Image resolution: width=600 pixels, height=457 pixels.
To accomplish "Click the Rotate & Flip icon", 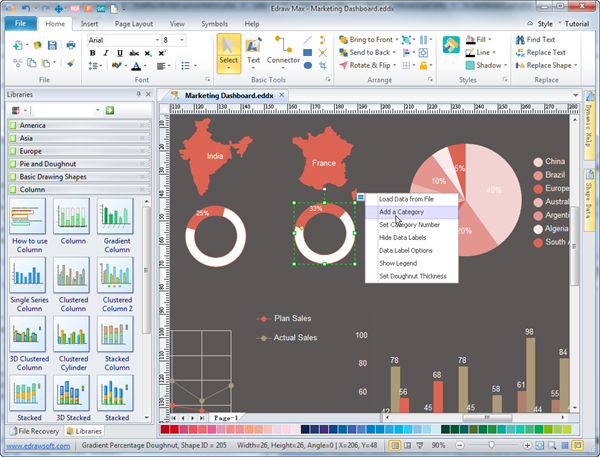I will point(343,65).
